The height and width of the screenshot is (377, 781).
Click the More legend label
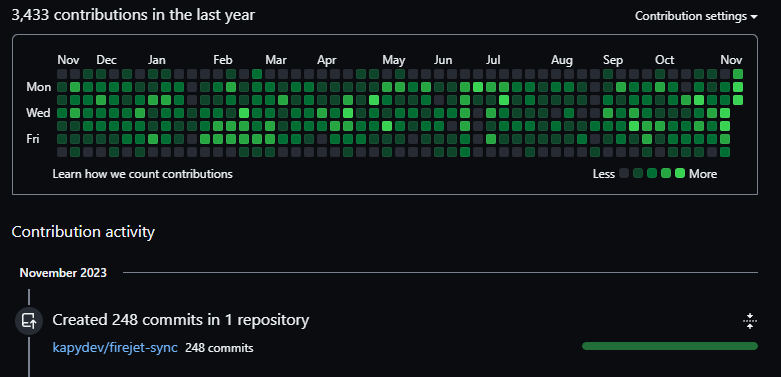(703, 174)
